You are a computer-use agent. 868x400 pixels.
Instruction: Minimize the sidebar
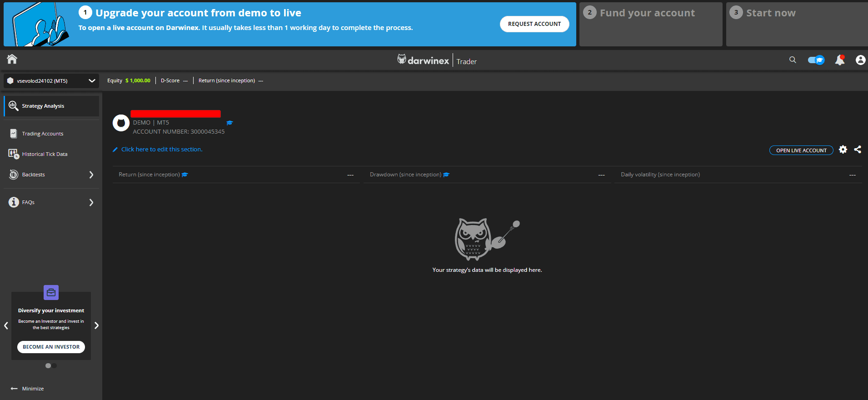coord(27,389)
